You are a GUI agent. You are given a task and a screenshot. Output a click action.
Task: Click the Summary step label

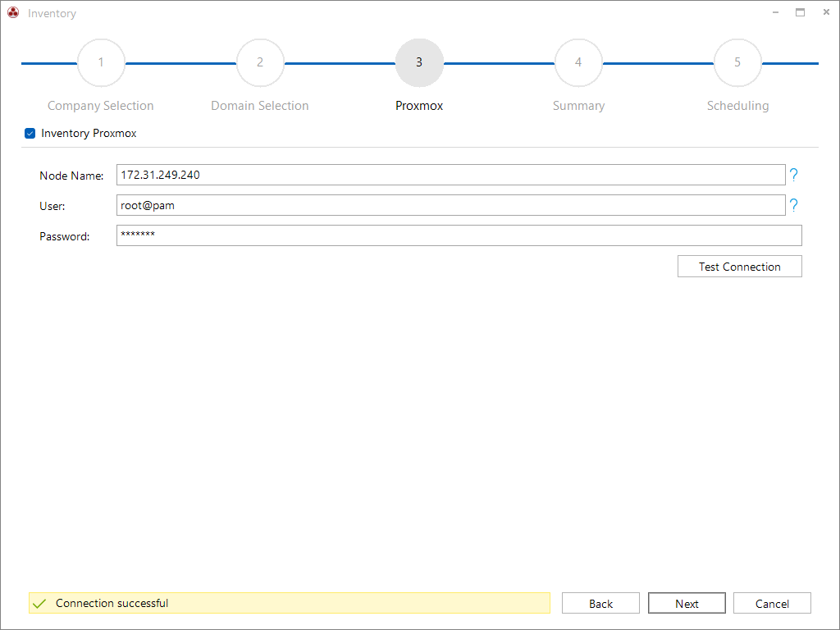pyautogui.click(x=578, y=106)
